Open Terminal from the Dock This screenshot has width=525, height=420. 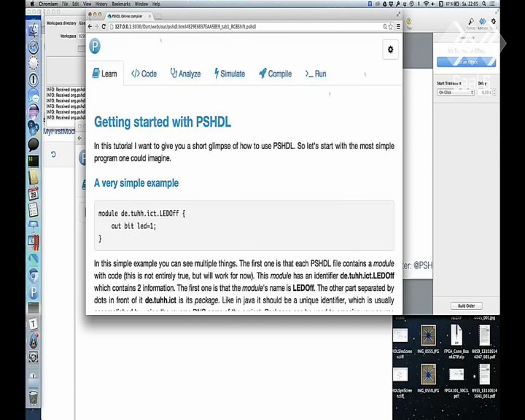(x=33, y=161)
